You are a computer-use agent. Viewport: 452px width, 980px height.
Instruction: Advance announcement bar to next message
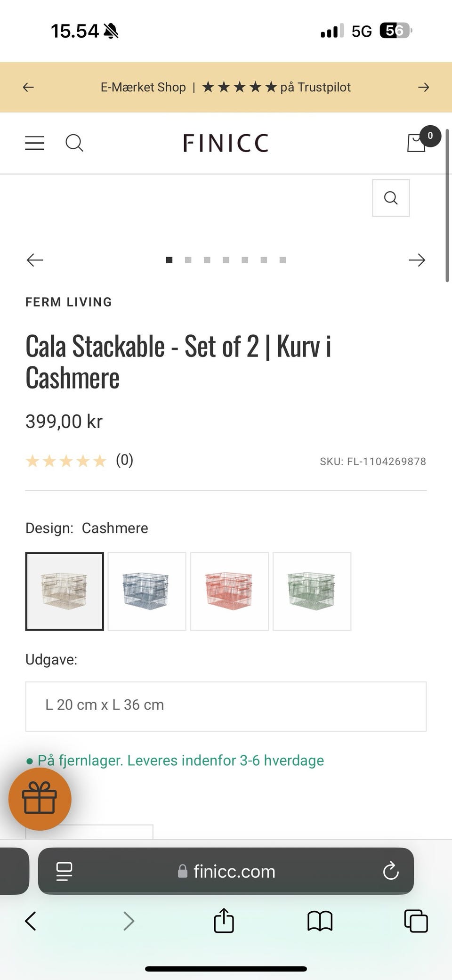(x=423, y=87)
